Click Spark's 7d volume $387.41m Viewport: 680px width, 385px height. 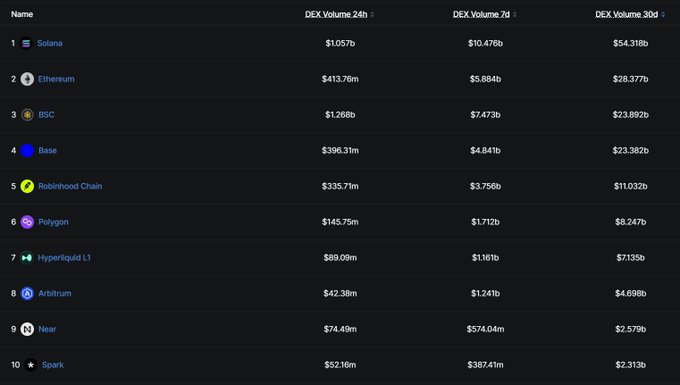tap(485, 365)
